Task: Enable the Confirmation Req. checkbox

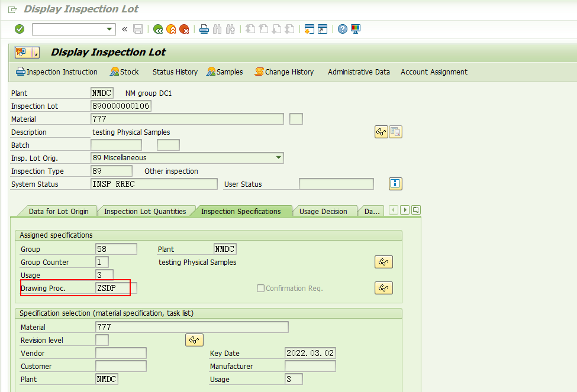Action: (260, 288)
